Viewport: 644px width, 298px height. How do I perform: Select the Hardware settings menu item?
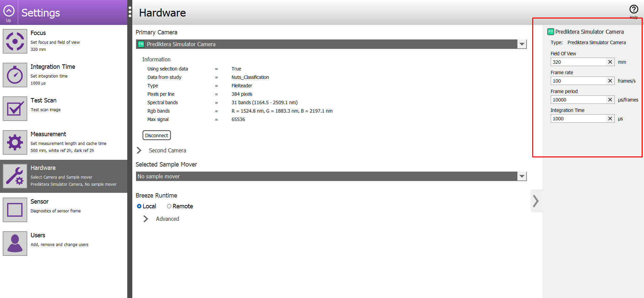pos(64,176)
